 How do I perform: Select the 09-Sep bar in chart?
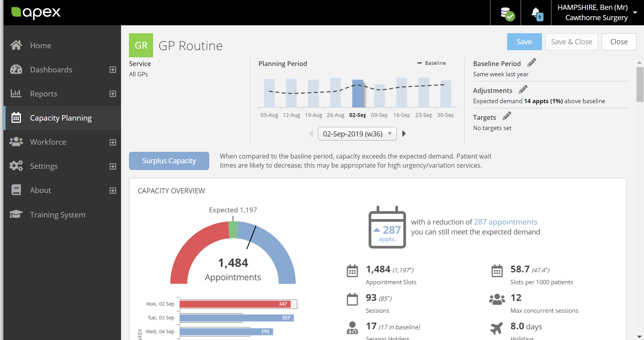(x=380, y=96)
